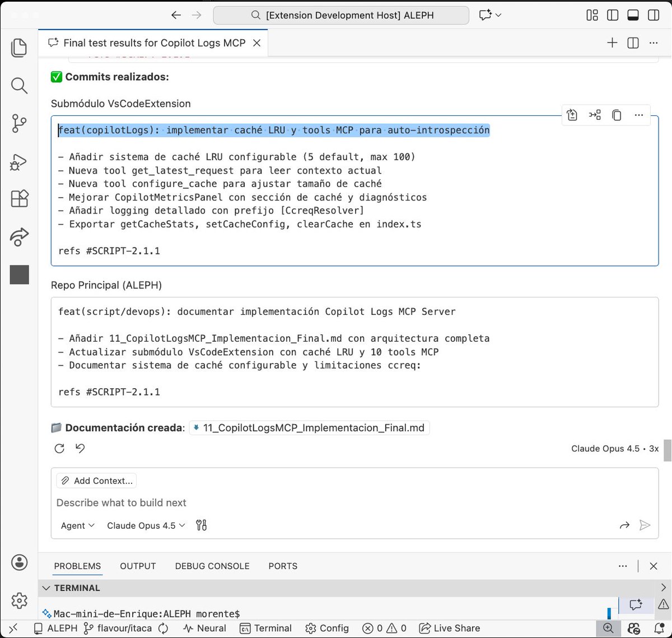The width and height of the screenshot is (672, 638).
Task: Toggle the bottom panel visibility
Action: pyautogui.click(x=633, y=15)
